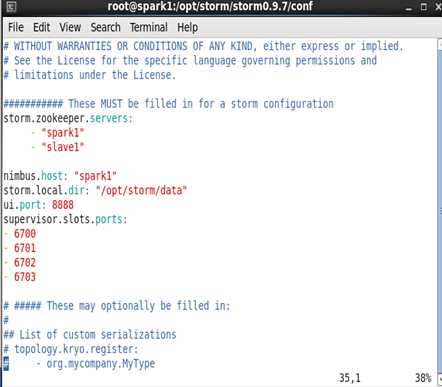Screen dimensions: 442x387
Task: Click the "spark1" entry under zookeeper servers
Action: tap(62, 133)
